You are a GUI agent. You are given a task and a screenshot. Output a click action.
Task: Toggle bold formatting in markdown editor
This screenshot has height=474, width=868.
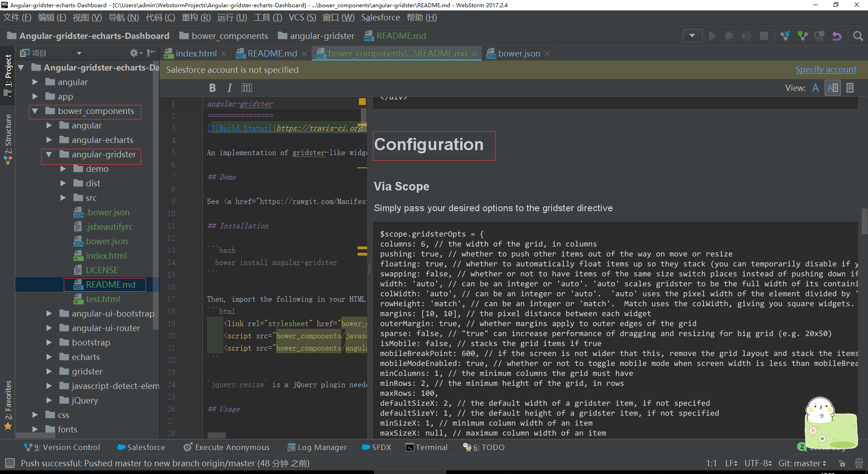pyautogui.click(x=212, y=88)
